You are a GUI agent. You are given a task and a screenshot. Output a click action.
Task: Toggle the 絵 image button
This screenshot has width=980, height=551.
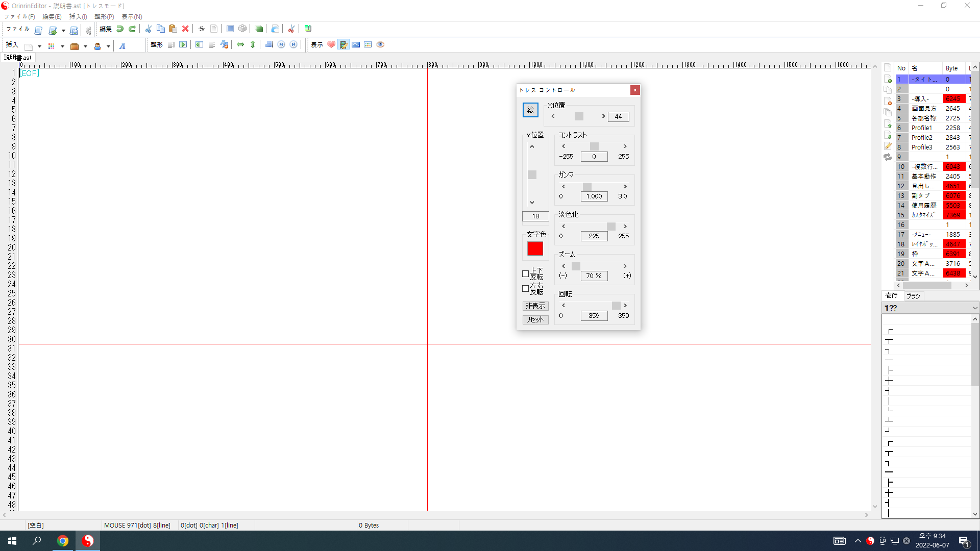(530, 110)
